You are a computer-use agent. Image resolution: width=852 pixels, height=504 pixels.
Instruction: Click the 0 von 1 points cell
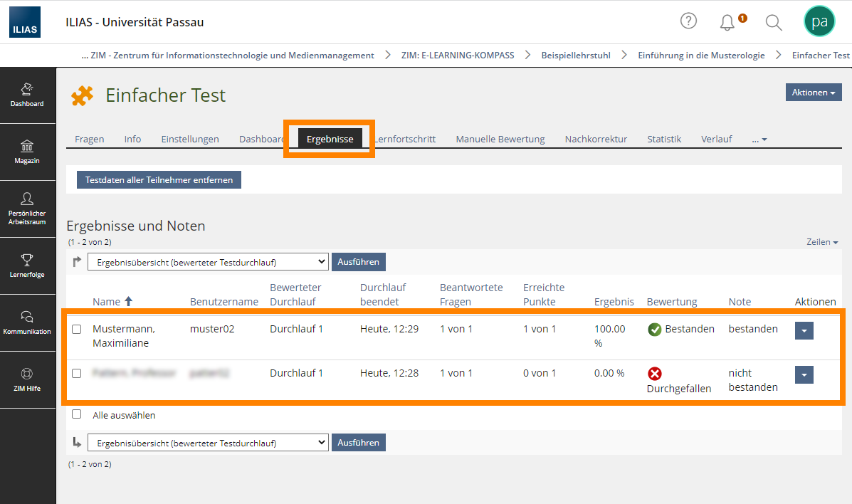coord(540,373)
